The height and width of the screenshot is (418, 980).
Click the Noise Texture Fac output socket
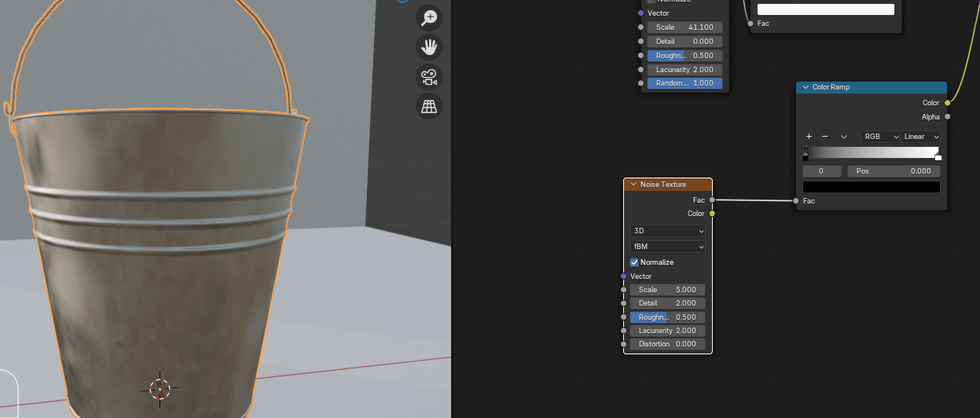tap(712, 200)
